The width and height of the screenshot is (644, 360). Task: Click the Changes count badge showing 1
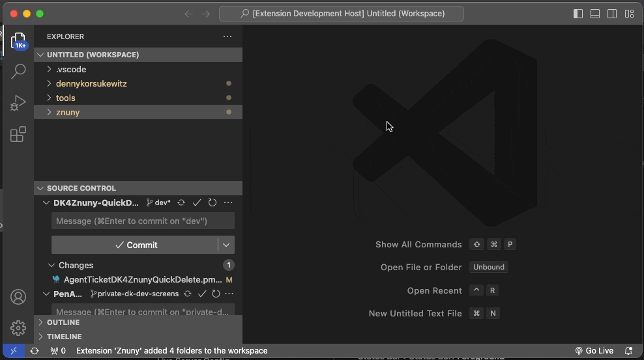click(x=229, y=266)
